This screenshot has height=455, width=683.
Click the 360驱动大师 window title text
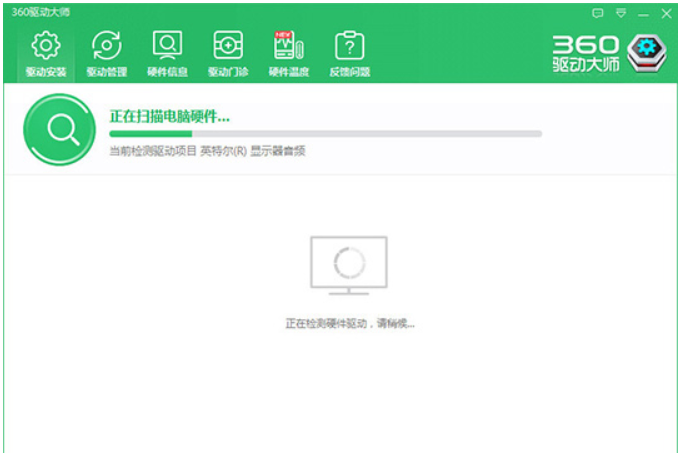click(41, 12)
